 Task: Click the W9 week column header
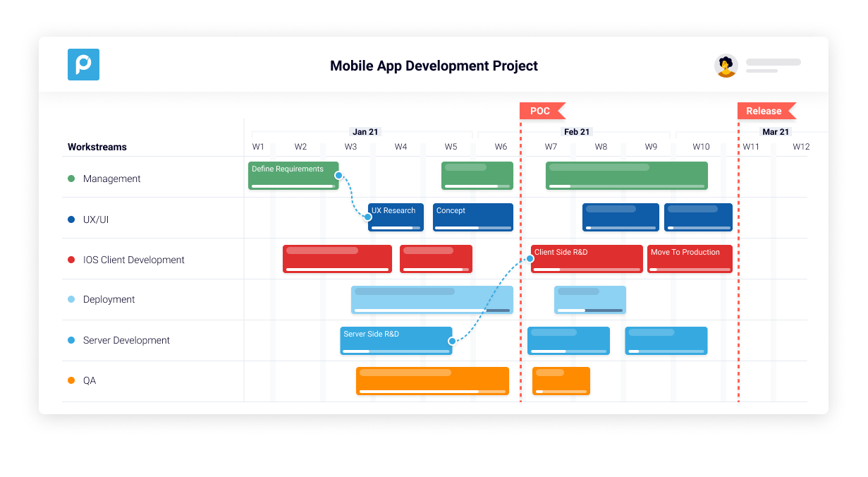pos(651,147)
